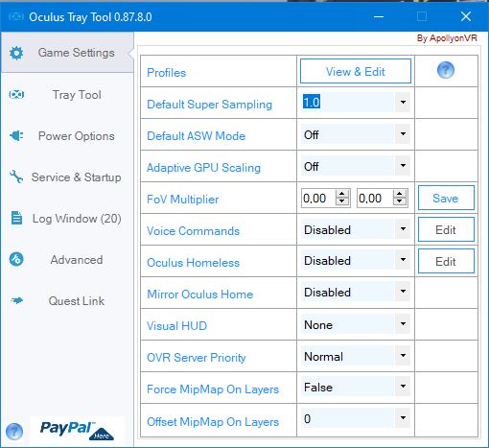Screen dimensions: 489x448
Task: Open Force MipMap On Layers dropdown
Action: coord(403,387)
